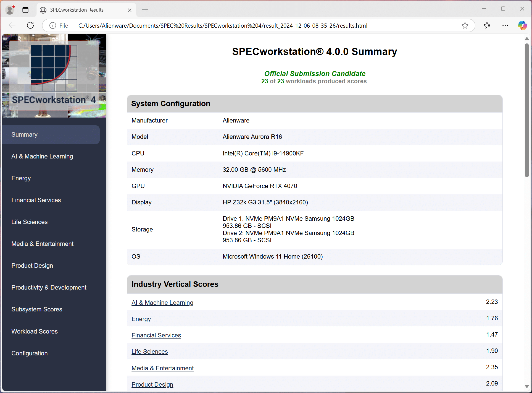Follow the Energy score link
The image size is (532, 393).
[x=141, y=319]
